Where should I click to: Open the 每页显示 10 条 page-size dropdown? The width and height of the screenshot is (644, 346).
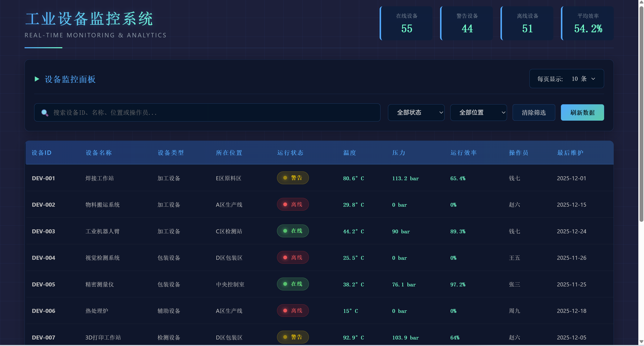point(583,79)
